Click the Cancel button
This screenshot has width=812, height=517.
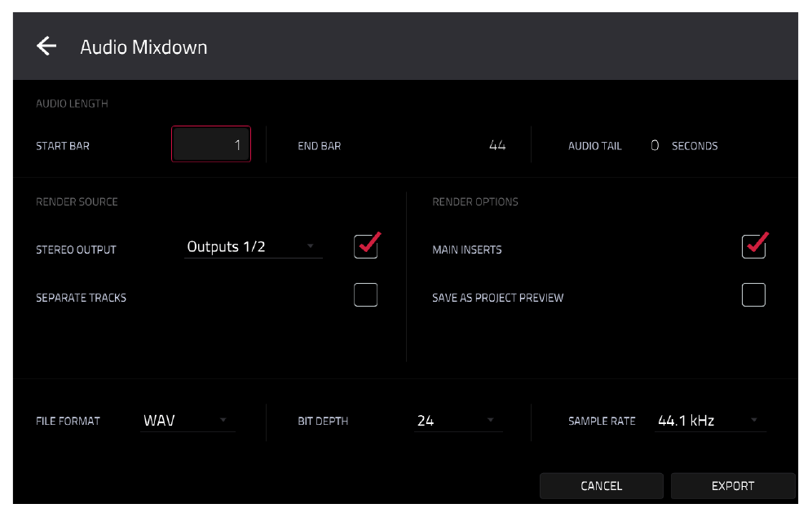coord(601,486)
